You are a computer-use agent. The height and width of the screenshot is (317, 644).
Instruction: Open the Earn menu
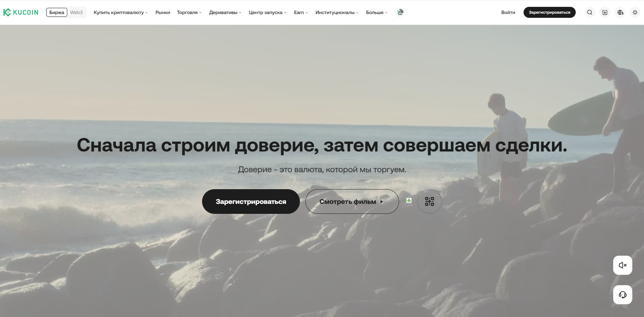point(301,12)
